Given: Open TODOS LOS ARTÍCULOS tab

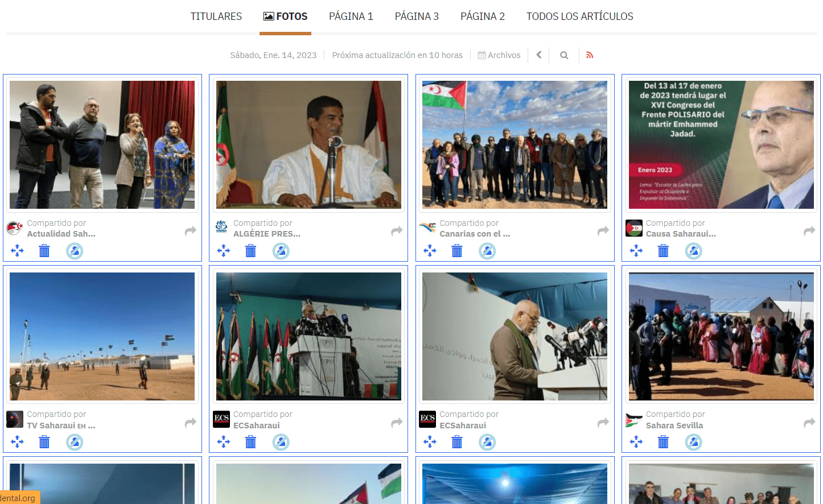Looking at the screenshot, I should tap(579, 16).
